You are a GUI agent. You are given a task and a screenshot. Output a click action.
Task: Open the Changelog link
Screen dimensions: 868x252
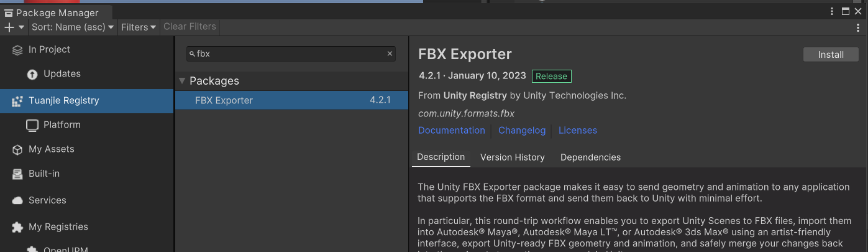click(x=522, y=131)
